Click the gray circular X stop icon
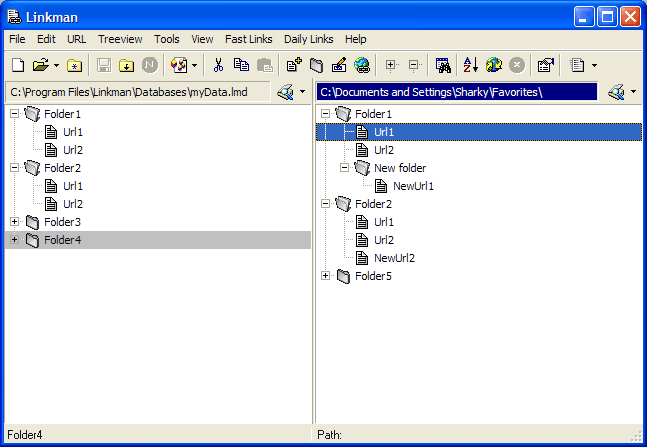This screenshot has height=447, width=647. [517, 65]
